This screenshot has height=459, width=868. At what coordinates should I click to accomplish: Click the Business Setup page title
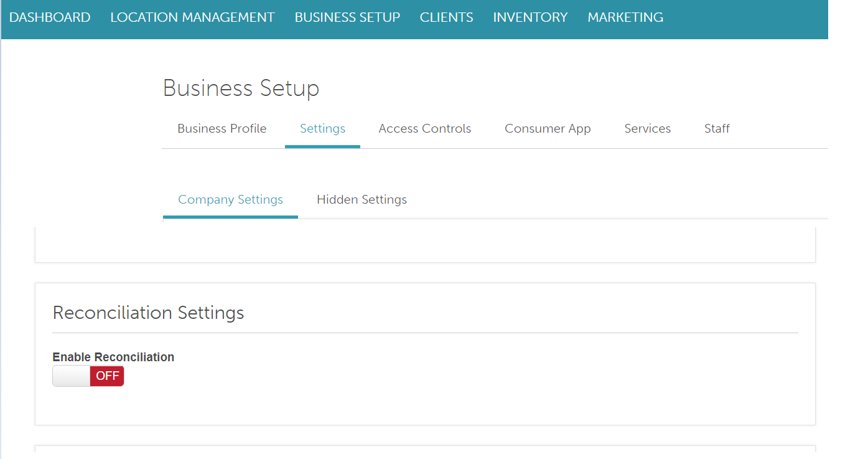(241, 88)
